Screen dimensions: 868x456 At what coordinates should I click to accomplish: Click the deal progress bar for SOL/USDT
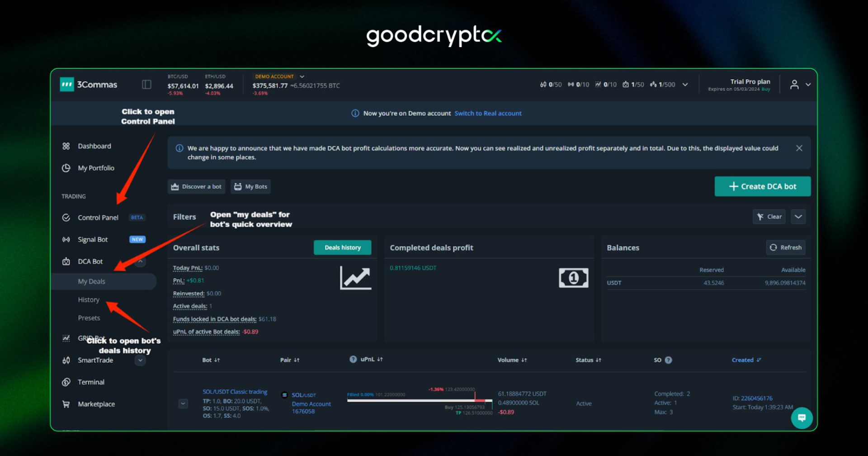[x=420, y=400]
